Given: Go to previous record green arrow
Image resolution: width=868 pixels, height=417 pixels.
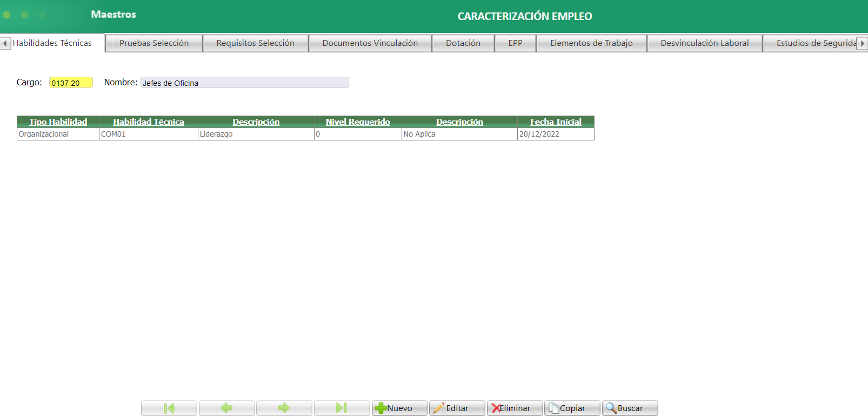Looking at the screenshot, I should coord(226,408).
